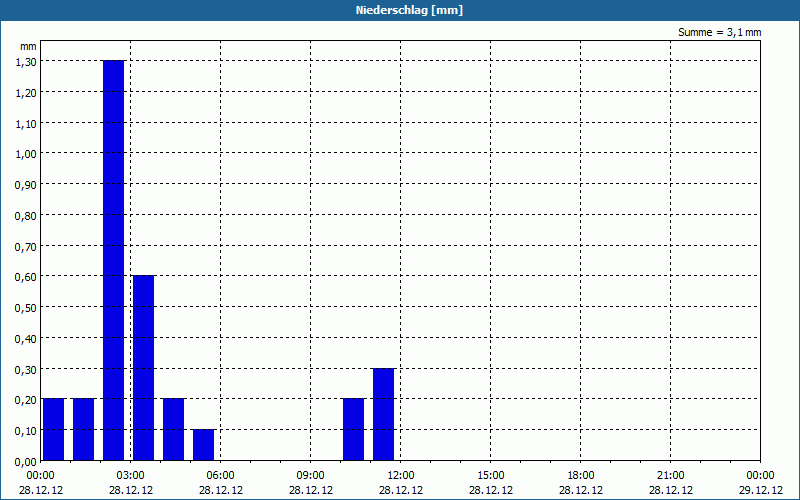This screenshot has height=500, width=800.
Task: Select the y-axis value "0,30"
Action: (26, 369)
